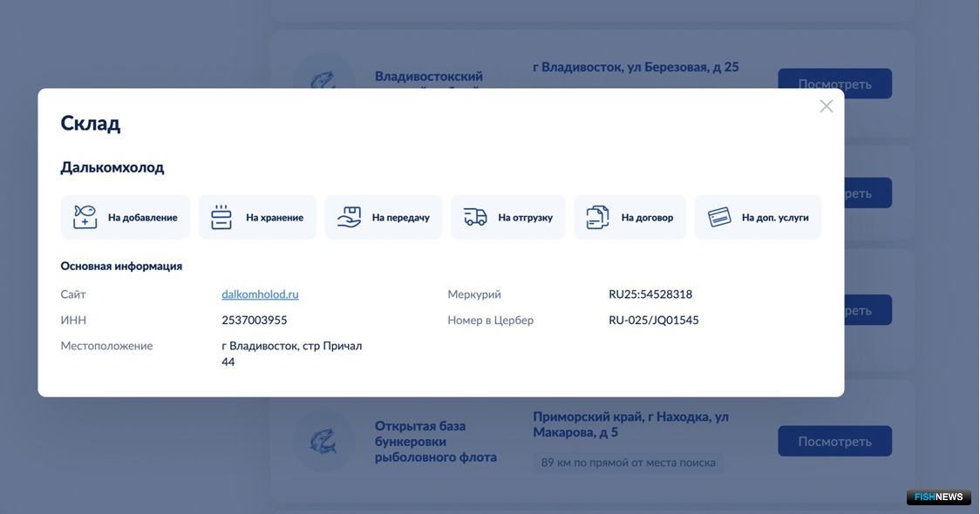Click the Приморский край, г Находка address

pyautogui.click(x=630, y=424)
